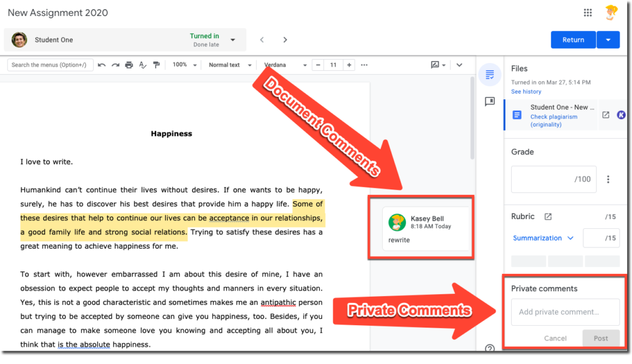Open the Grading panel icon in the sidebar
Image resolution: width=632 pixels, height=364 pixels.
pos(489,74)
